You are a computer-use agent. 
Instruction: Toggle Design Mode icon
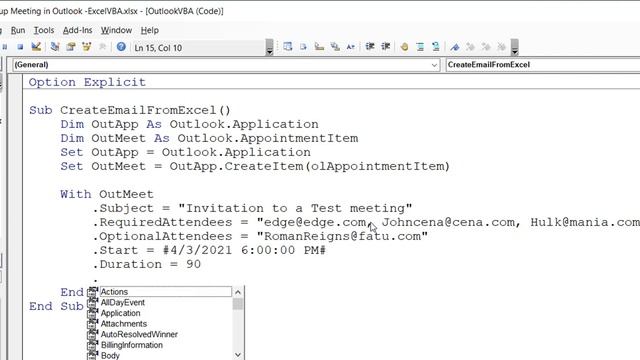pos(36,47)
